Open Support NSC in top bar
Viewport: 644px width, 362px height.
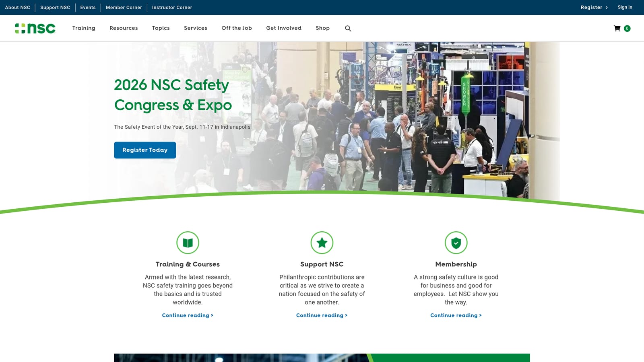55,7
